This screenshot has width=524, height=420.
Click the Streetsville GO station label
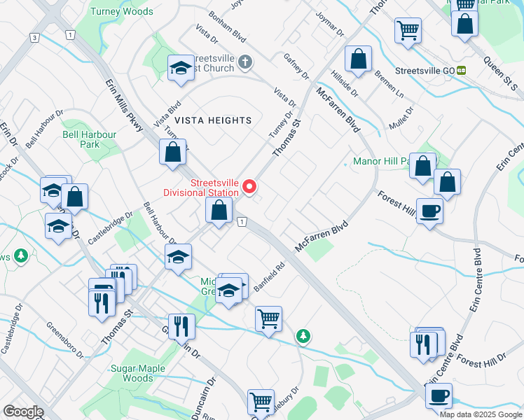click(425, 71)
